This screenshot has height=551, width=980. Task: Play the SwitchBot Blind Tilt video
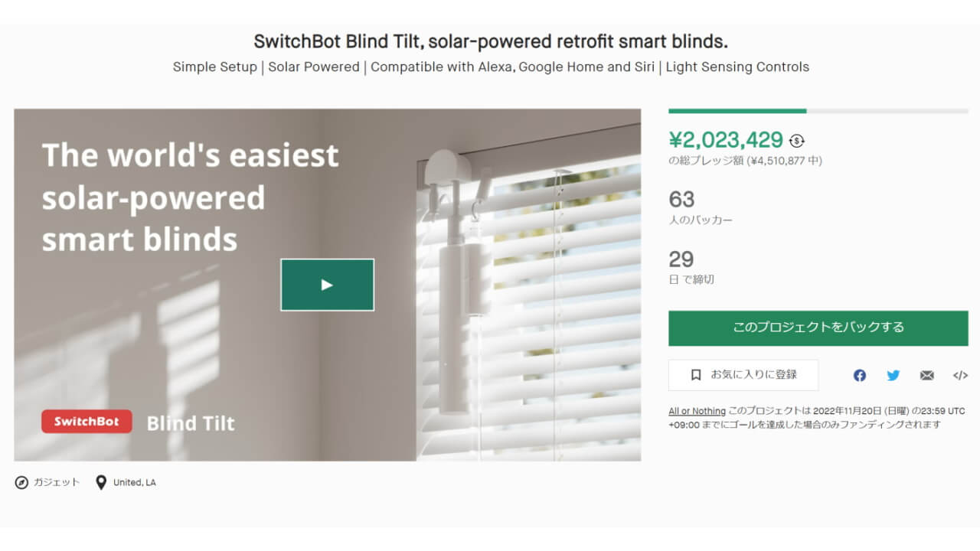point(327,285)
